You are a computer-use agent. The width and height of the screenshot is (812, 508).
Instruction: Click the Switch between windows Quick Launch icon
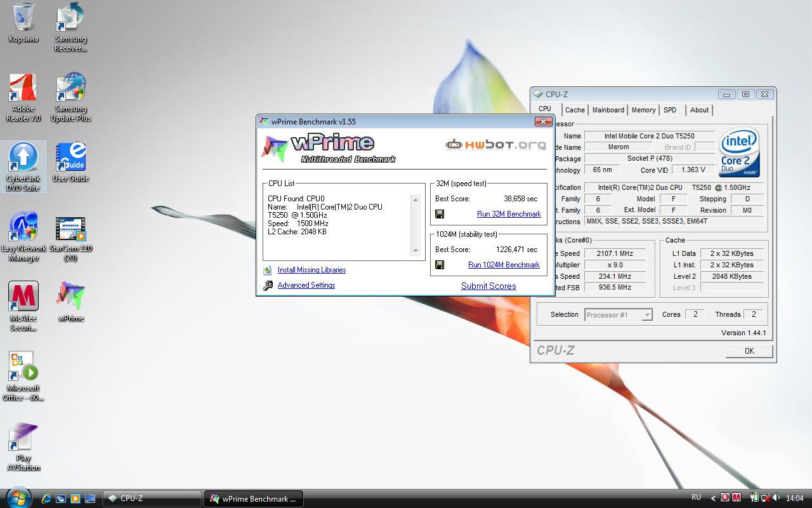pyautogui.click(x=61, y=498)
